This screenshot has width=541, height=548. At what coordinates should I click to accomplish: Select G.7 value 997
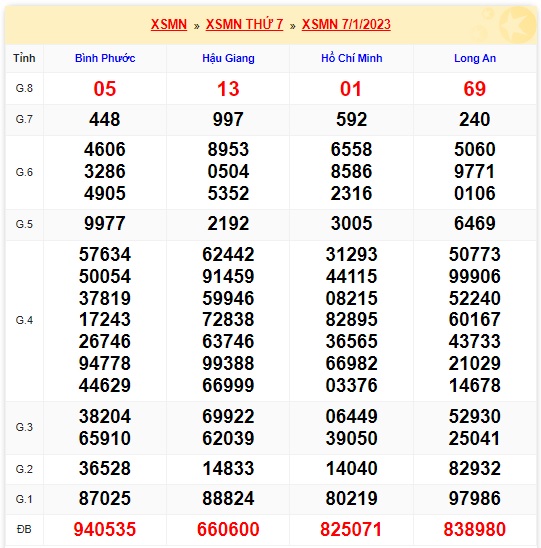click(x=228, y=120)
